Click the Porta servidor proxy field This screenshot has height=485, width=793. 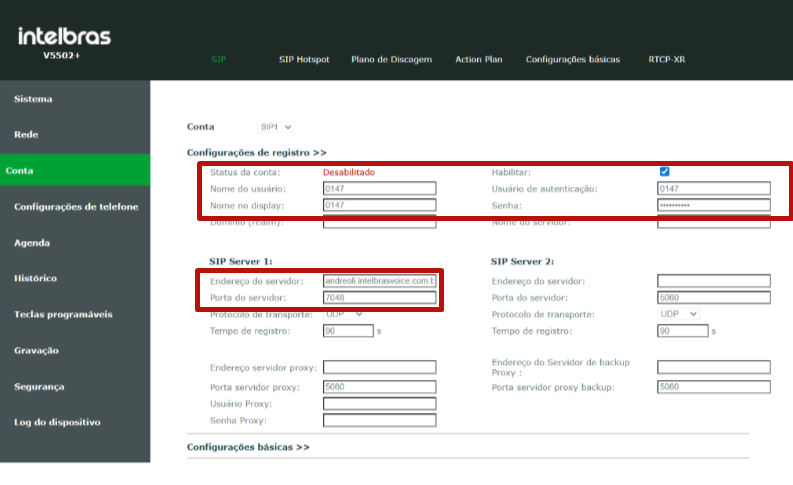(x=379, y=387)
